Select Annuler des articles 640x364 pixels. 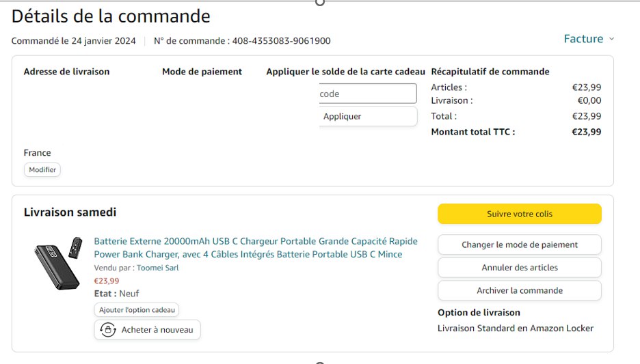(519, 268)
